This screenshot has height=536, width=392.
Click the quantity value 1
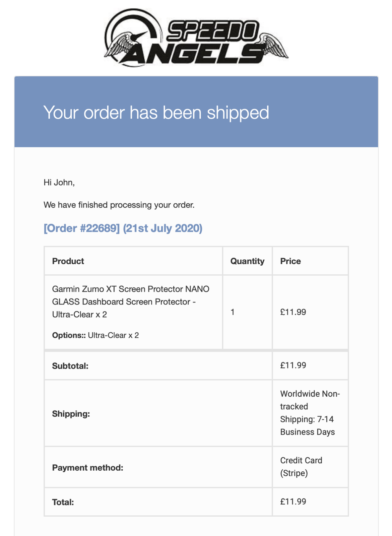pos(233,312)
